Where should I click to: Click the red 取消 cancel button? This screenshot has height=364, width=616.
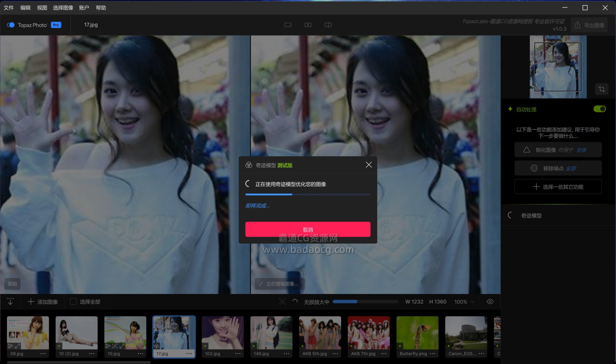pyautogui.click(x=308, y=229)
